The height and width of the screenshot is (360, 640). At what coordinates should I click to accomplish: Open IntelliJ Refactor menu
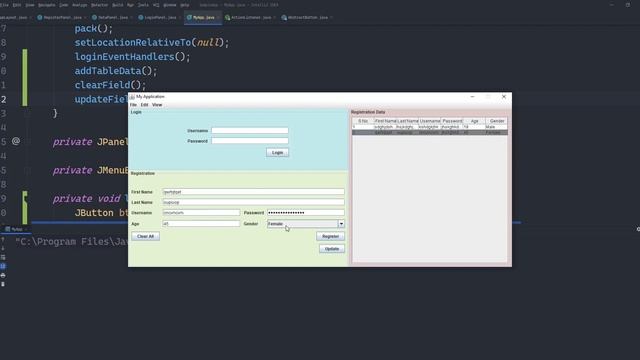click(x=99, y=5)
